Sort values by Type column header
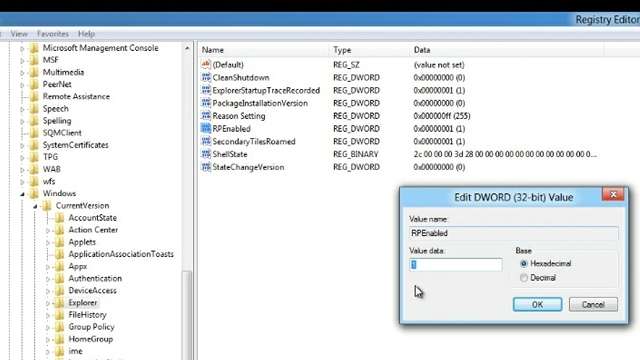 coord(370,50)
